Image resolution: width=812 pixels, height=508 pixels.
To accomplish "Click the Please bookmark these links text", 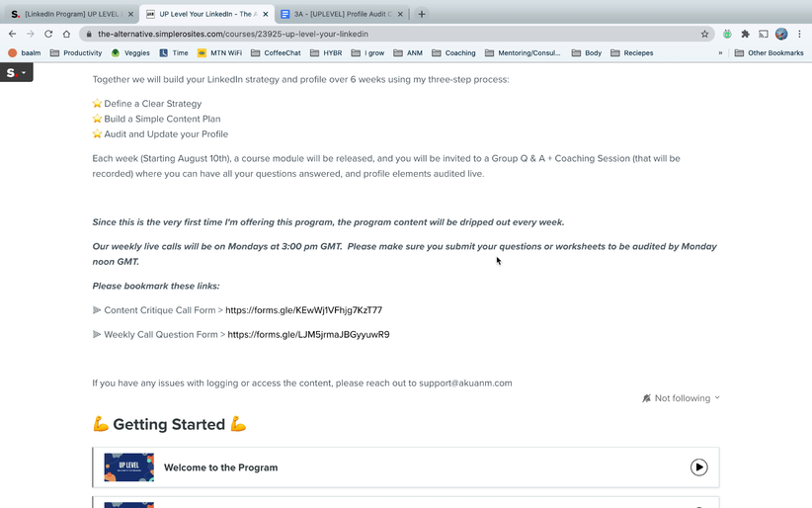I will [x=156, y=286].
